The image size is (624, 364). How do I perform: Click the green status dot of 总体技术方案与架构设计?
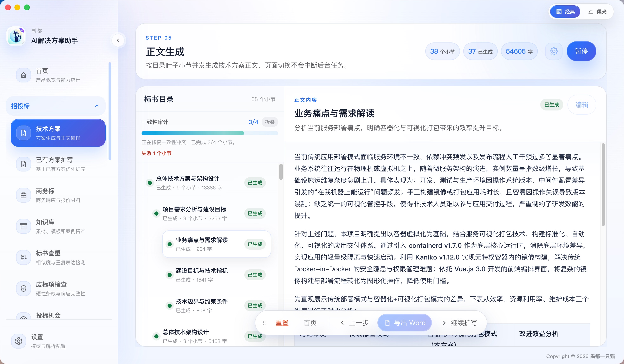150,183
